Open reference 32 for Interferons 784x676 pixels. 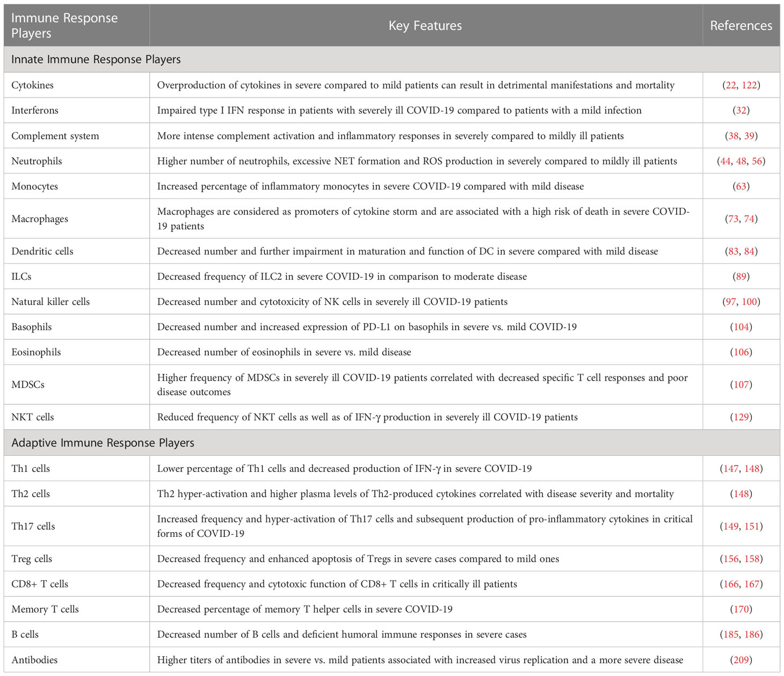point(741,111)
